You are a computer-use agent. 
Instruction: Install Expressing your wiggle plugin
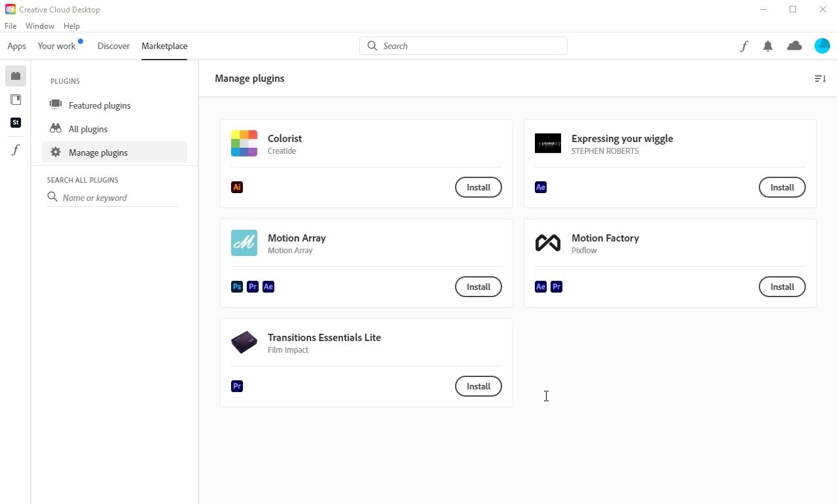782,187
